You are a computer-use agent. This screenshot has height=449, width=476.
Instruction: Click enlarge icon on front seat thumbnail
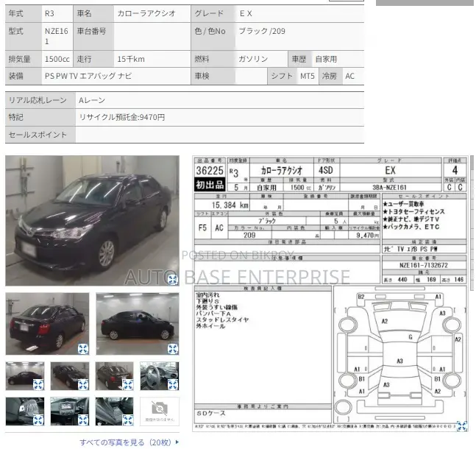pos(38,420)
